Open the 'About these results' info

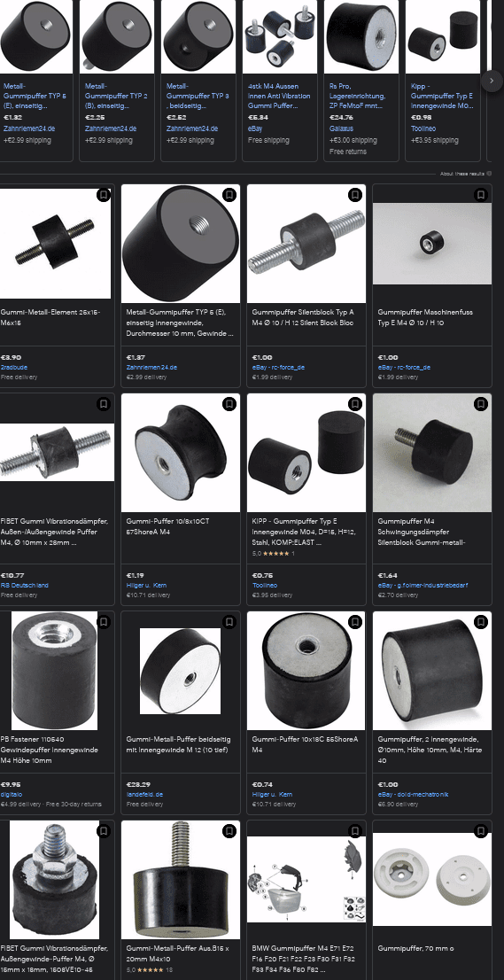click(x=465, y=174)
